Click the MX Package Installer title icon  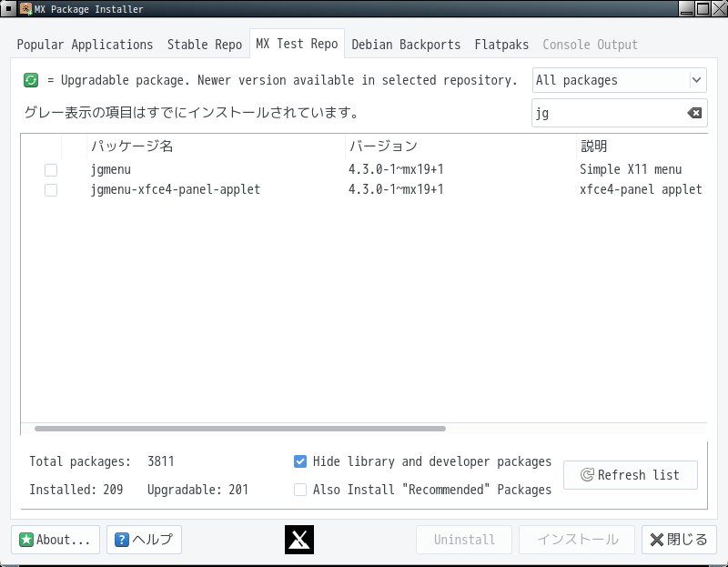[x=26, y=9]
